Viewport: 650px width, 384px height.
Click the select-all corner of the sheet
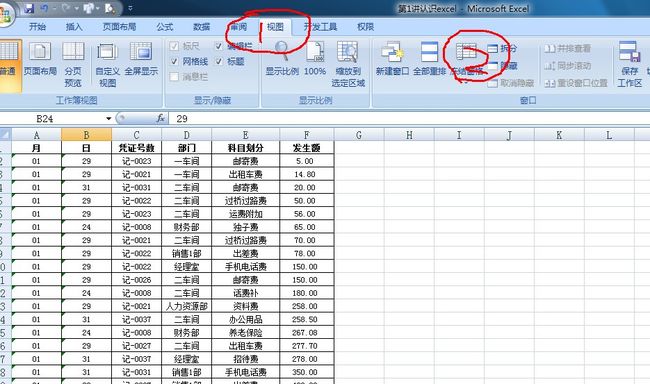coord(5,134)
